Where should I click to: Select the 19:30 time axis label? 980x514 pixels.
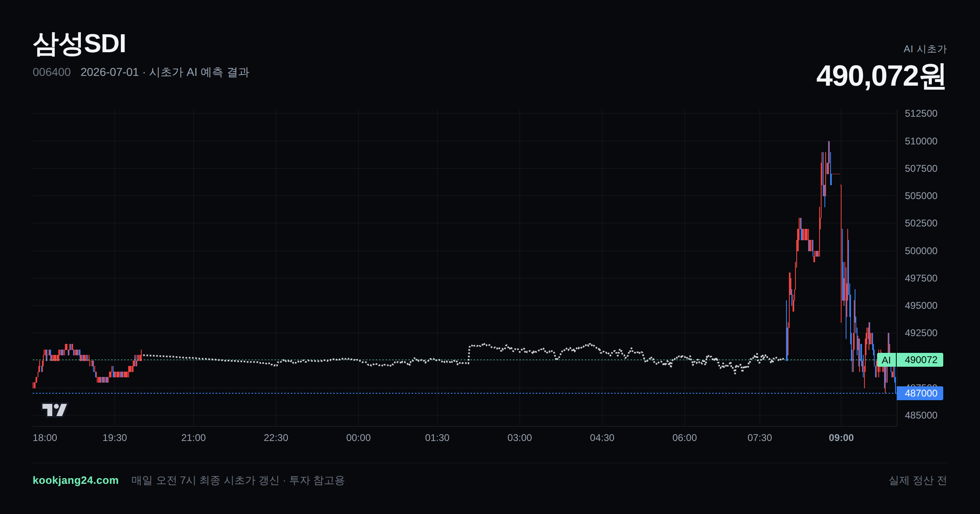(x=115, y=438)
